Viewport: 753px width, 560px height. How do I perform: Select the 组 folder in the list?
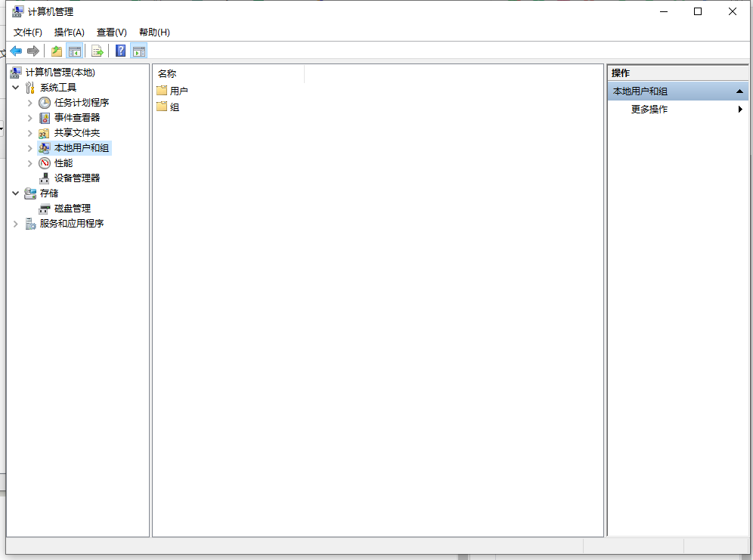[174, 107]
